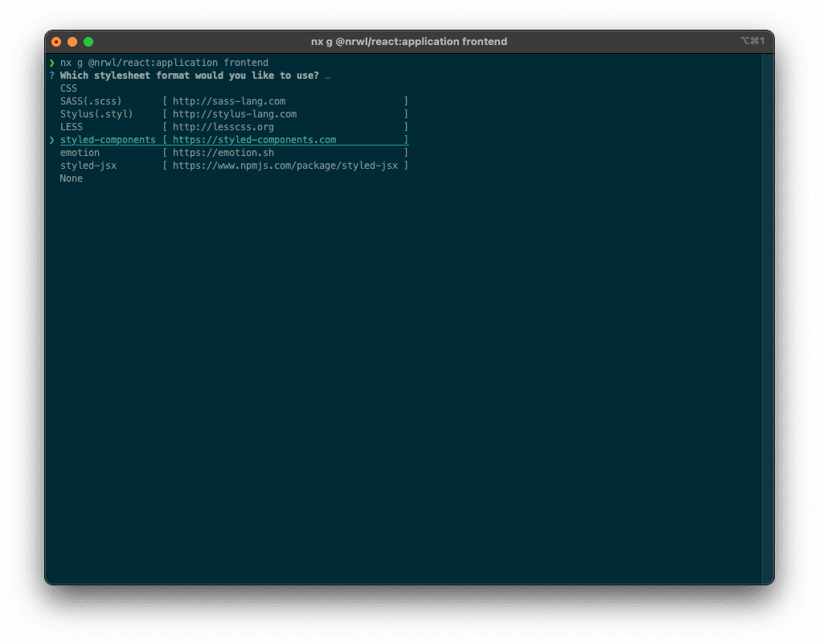Choose emotion as the stylesheet format
This screenshot has width=819, height=644.
pyautogui.click(x=80, y=152)
